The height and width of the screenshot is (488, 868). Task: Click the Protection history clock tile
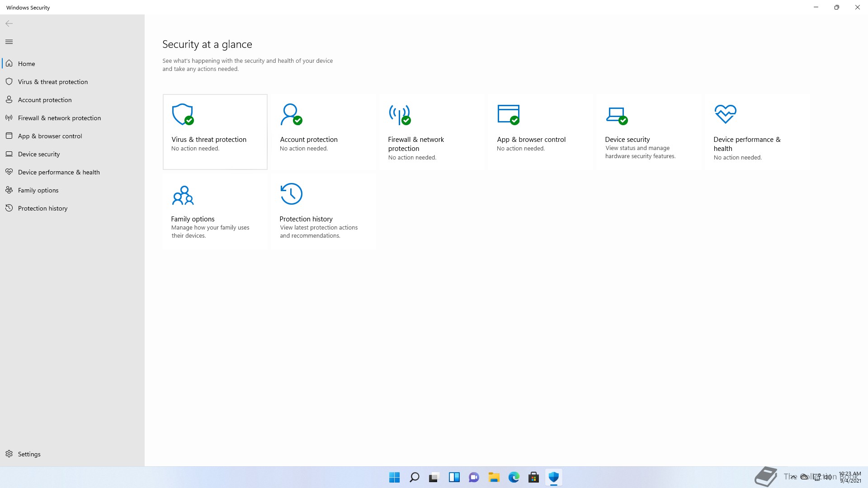pos(324,211)
